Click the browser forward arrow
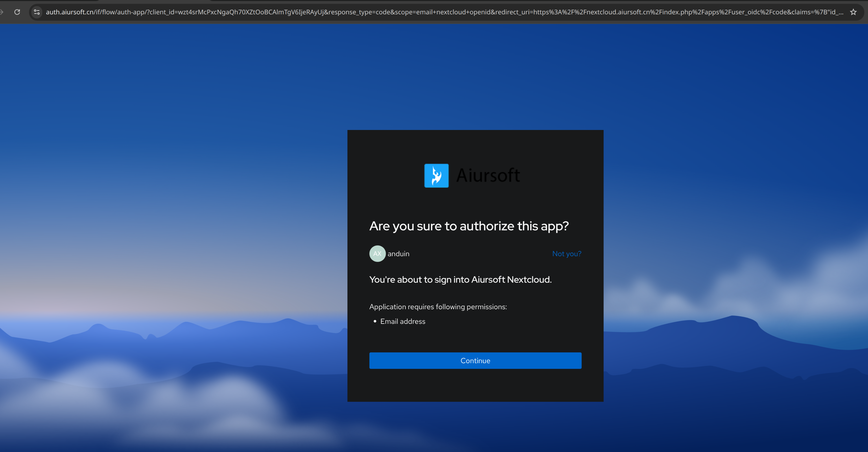Image resolution: width=868 pixels, height=452 pixels. pyautogui.click(x=2, y=12)
